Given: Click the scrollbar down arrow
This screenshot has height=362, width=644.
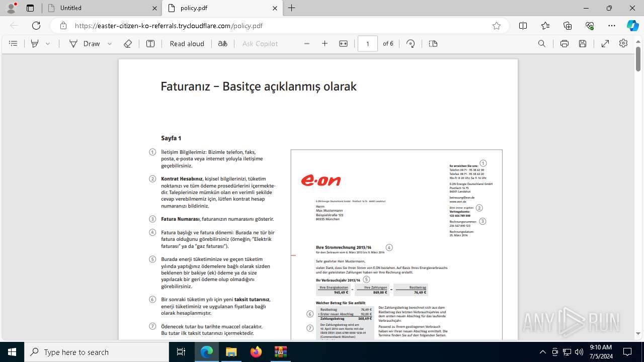Looking at the screenshot, I should coord(638,333).
